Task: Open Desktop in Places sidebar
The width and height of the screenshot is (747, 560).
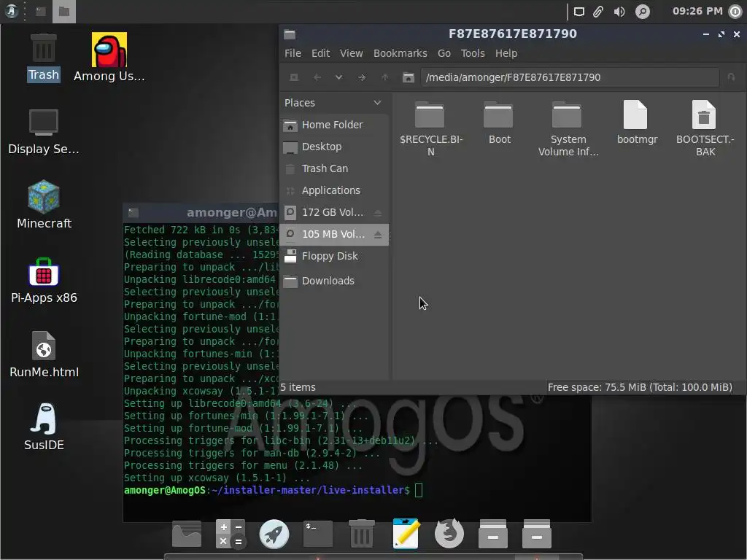Action: pyautogui.click(x=334, y=147)
